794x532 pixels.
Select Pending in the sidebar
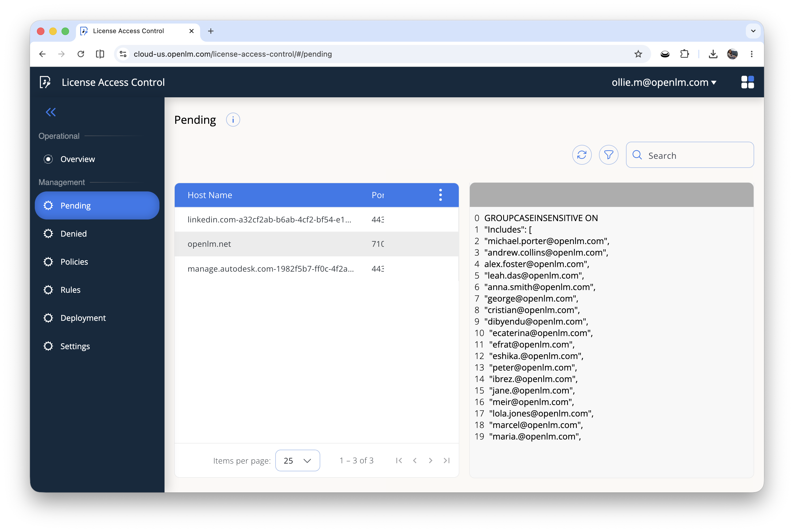tap(97, 206)
